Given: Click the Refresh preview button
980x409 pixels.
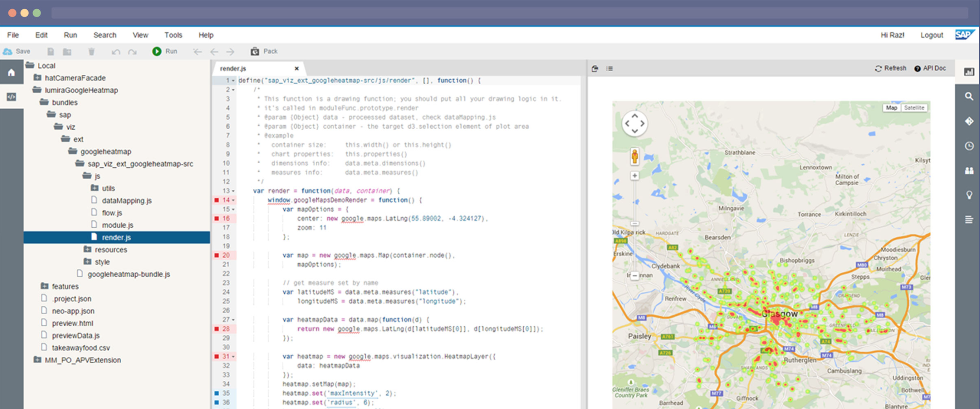Looking at the screenshot, I should point(890,68).
